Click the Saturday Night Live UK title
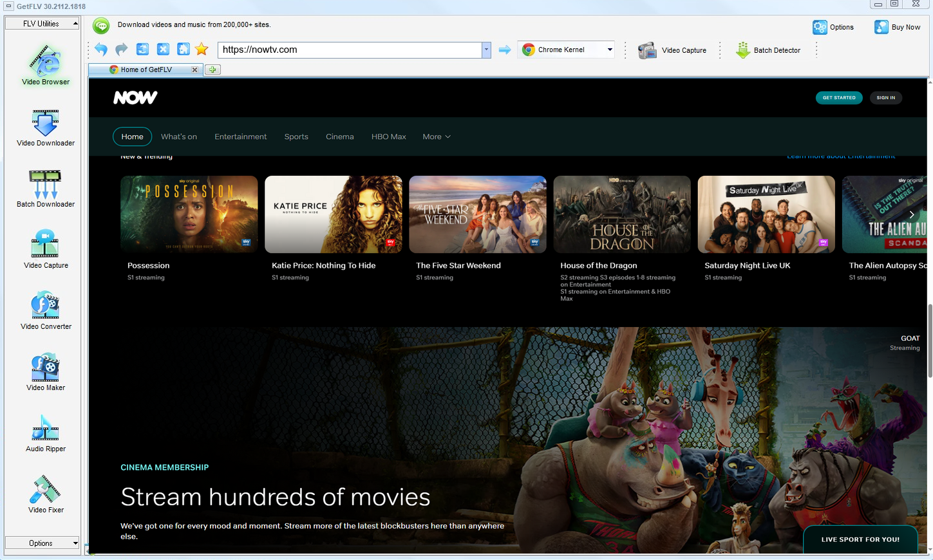933x560 pixels. click(x=748, y=265)
